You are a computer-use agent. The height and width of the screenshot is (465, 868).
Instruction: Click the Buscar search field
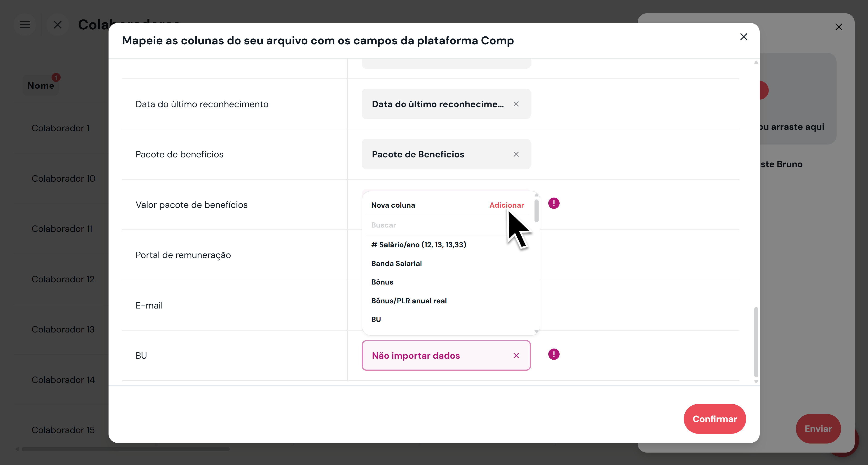pyautogui.click(x=448, y=225)
